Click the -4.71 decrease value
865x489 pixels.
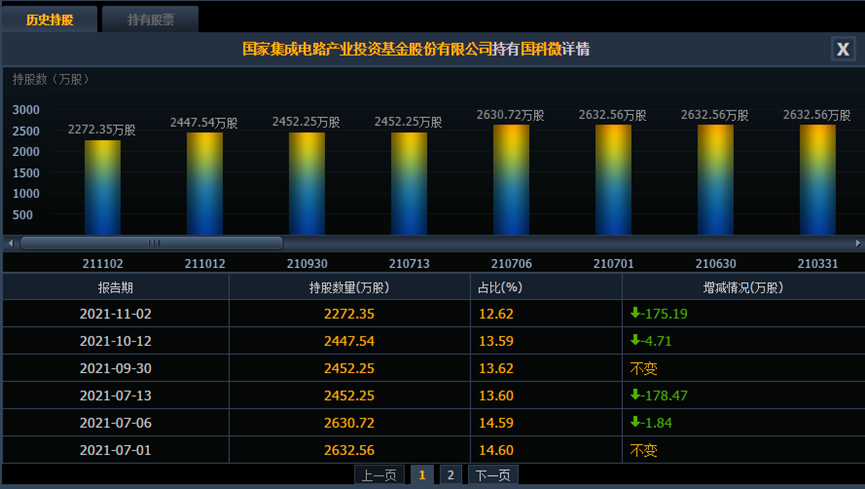pyautogui.click(x=651, y=341)
